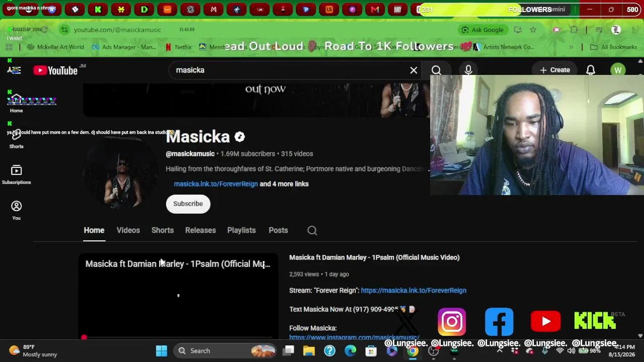This screenshot has height=362, width=644.
Task: Select the channel Home tab
Action: [94, 230]
